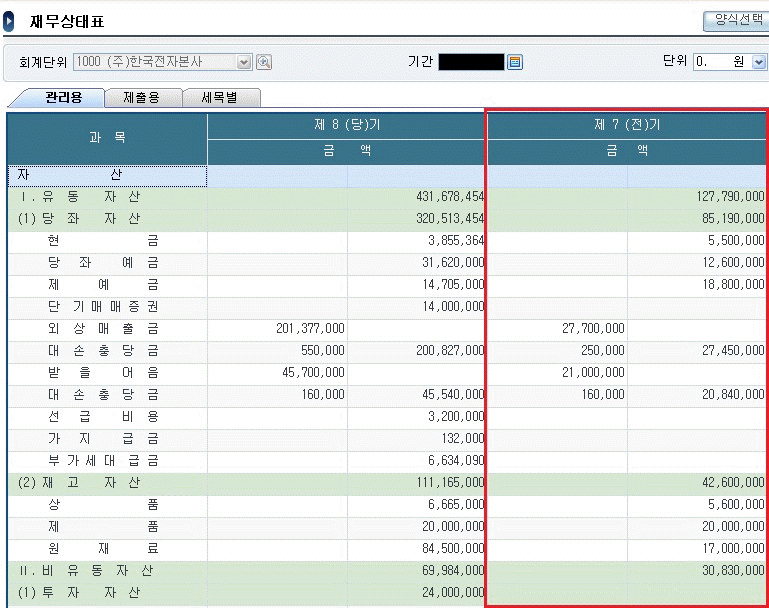Open the 단위 currency unit dropdown
The width and height of the screenshot is (769, 608).
coord(758,62)
